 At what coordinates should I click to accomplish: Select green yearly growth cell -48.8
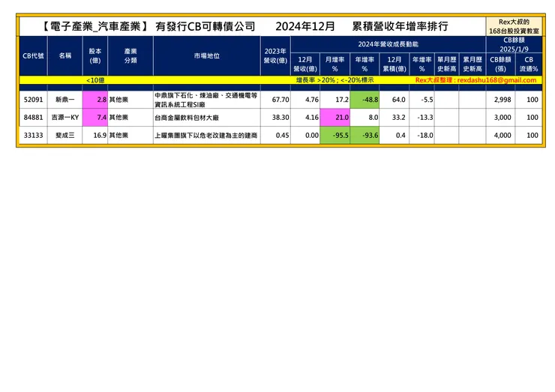tap(364, 100)
